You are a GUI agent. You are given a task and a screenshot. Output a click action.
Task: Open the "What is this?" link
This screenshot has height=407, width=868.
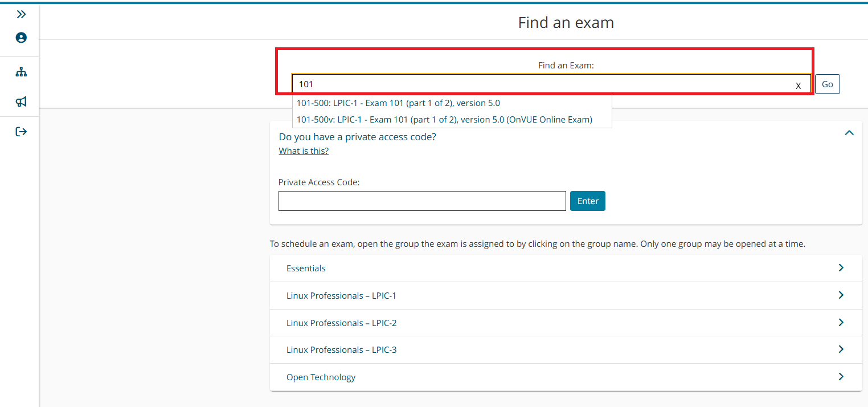(x=304, y=151)
